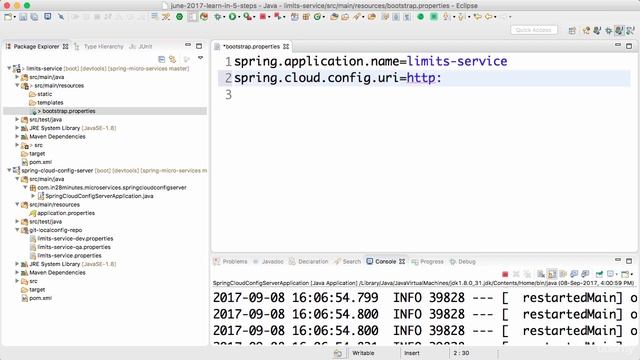Click Clear Console icon

(x=540, y=274)
